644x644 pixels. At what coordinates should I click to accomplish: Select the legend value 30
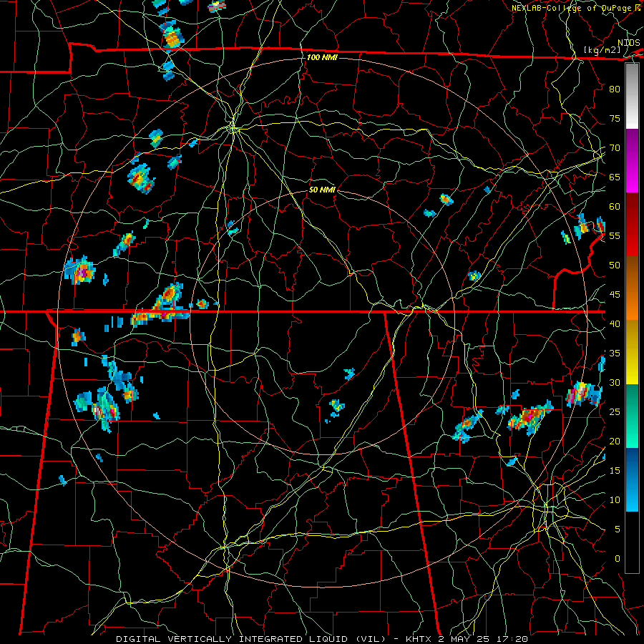[x=615, y=383]
